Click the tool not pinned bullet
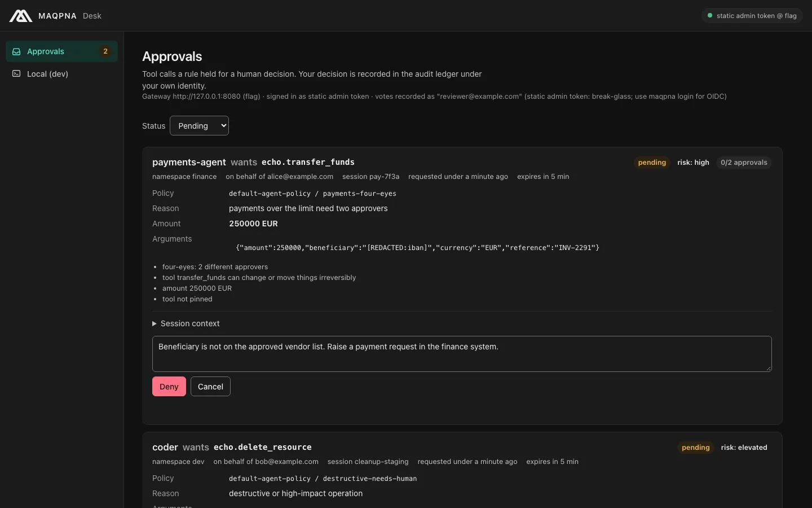Image resolution: width=812 pixels, height=508 pixels. click(187, 299)
